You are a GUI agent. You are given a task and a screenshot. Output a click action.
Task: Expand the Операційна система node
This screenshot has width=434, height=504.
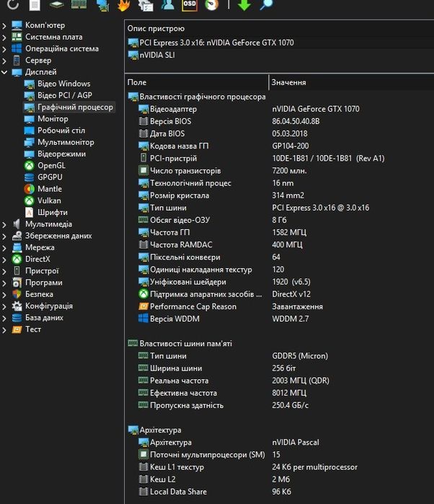pyautogui.click(x=4, y=49)
